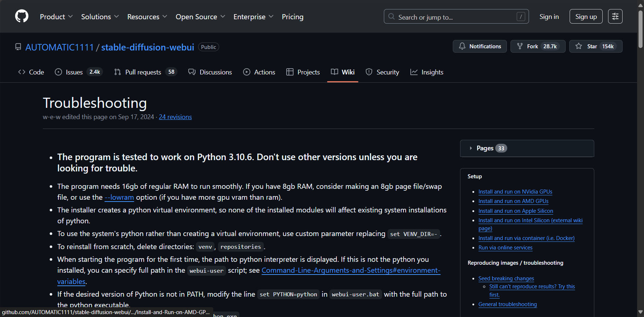Click the Actions play circle icon

coord(247,72)
